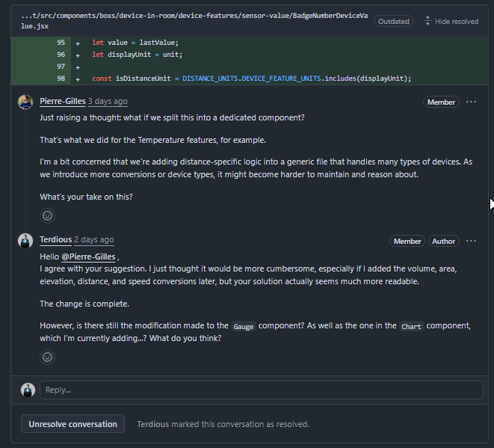Click the Outdated badge
494x448 pixels.
point(393,21)
